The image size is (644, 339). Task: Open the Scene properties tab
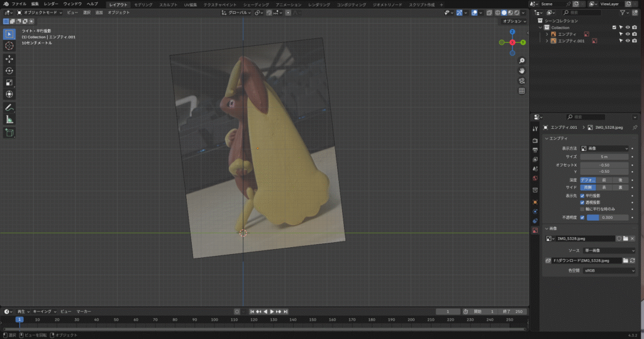[x=535, y=169]
